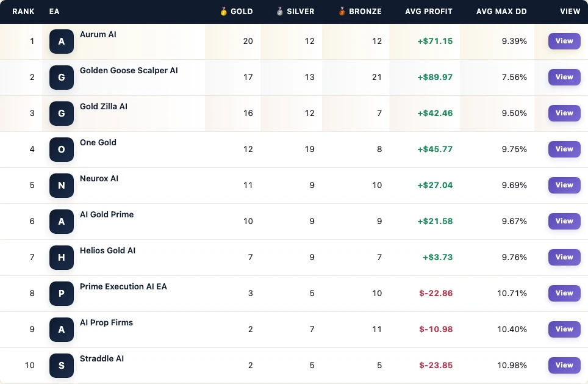
Task: Click the RANK column header
Action: coord(23,12)
